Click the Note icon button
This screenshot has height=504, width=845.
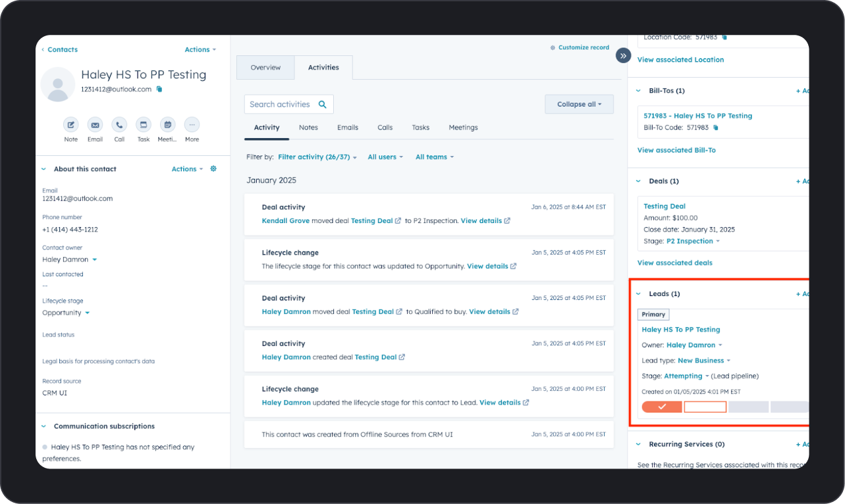pos(71,124)
